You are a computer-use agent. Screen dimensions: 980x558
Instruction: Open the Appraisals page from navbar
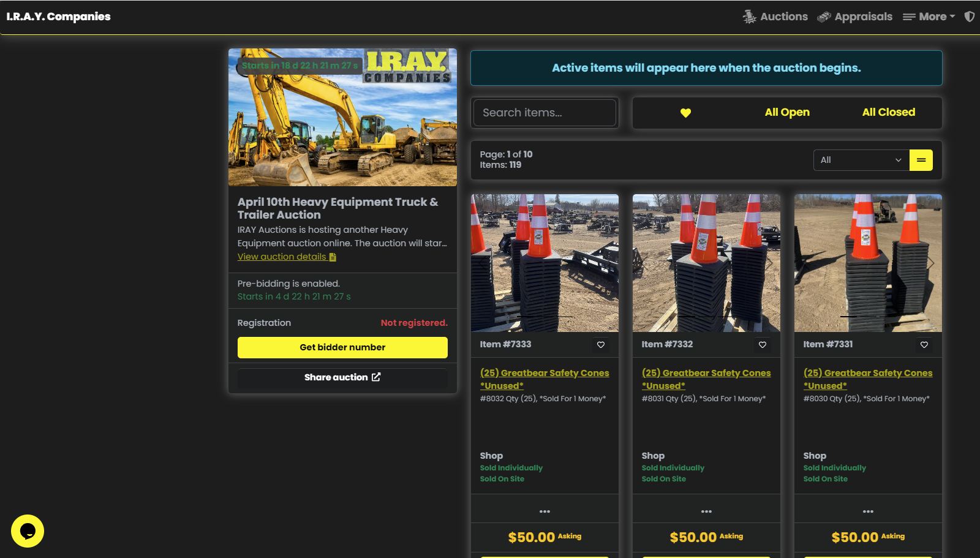click(855, 17)
